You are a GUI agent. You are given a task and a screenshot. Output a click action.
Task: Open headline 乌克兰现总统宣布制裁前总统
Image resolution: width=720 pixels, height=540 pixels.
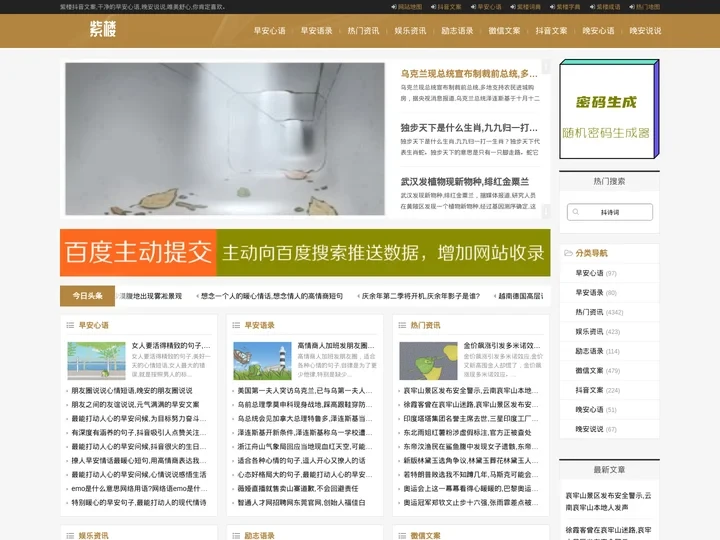point(469,73)
